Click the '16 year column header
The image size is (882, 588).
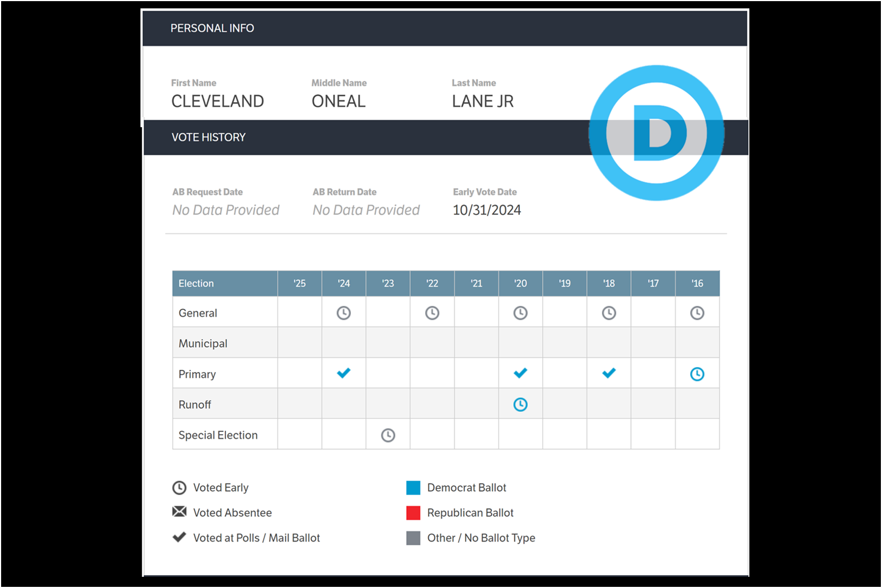click(x=697, y=284)
